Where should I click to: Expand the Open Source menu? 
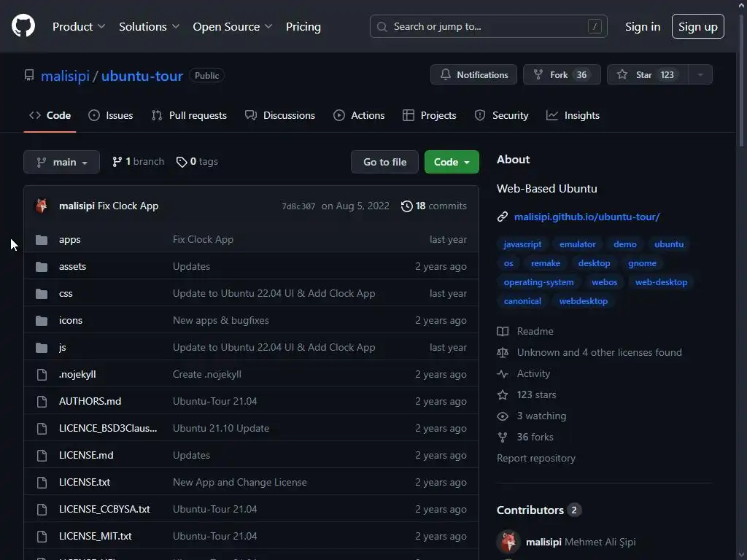tap(233, 27)
